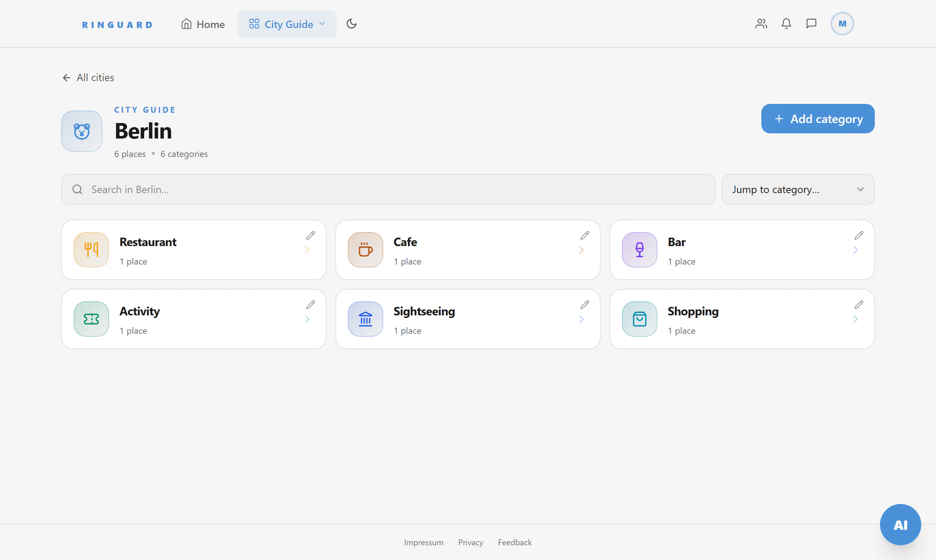Expand Bar card via chevron

coord(855,250)
